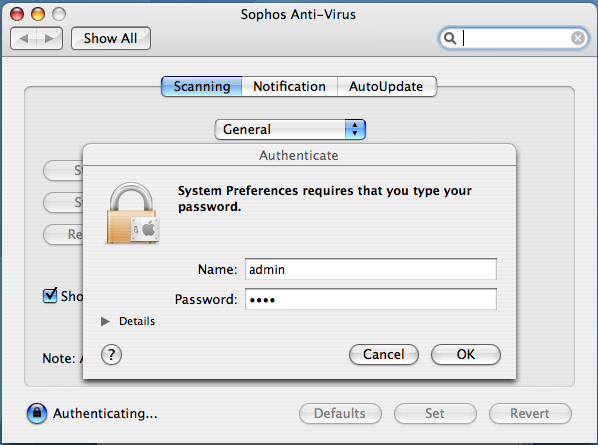Cancel the Authenticate dialog

pyautogui.click(x=384, y=355)
